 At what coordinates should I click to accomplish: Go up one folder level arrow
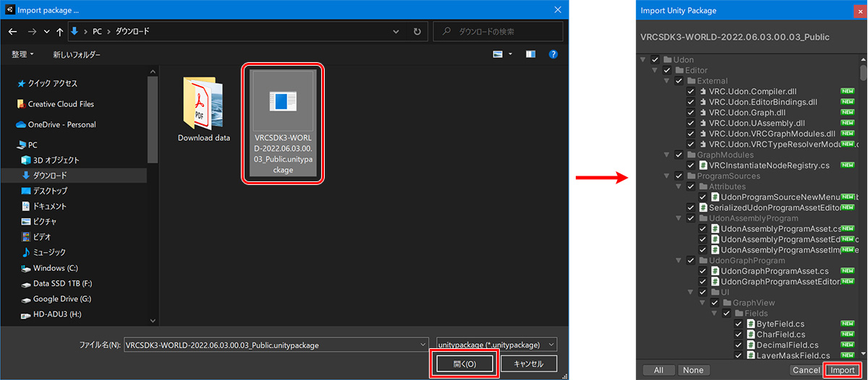59,33
